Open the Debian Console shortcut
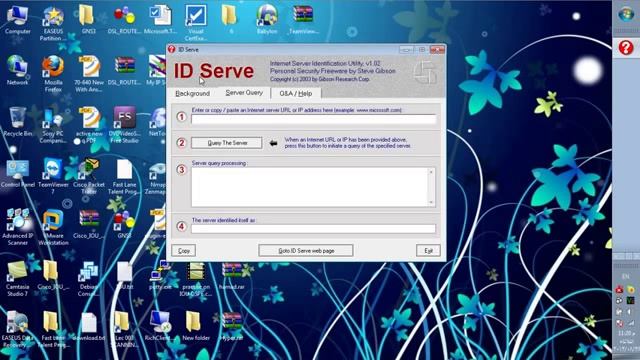640x360 pixels. point(88,278)
